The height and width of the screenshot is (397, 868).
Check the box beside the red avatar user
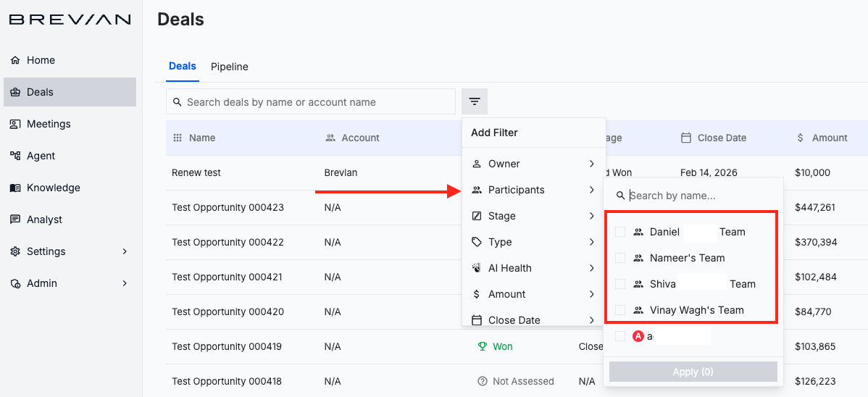tap(620, 336)
